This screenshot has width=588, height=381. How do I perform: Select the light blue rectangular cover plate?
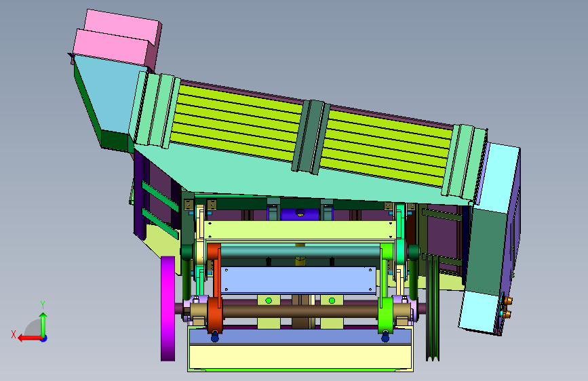[298, 280]
